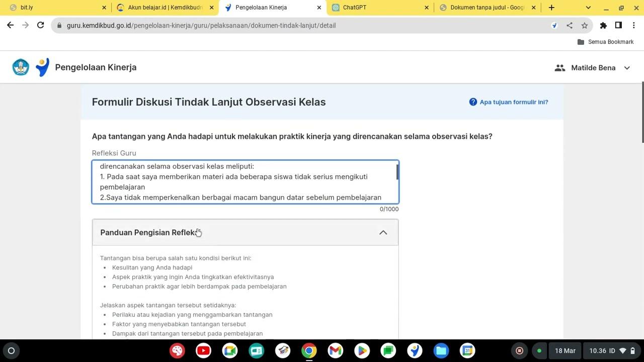Screen dimensions: 644x362
Task: Open the Dokumen tanpa judul Google Docs tab
Action: [486, 8]
